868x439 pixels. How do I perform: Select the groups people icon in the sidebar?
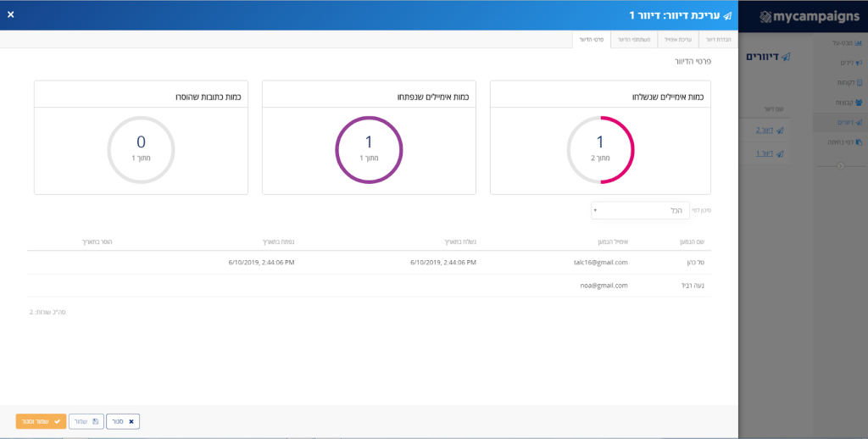(x=859, y=103)
